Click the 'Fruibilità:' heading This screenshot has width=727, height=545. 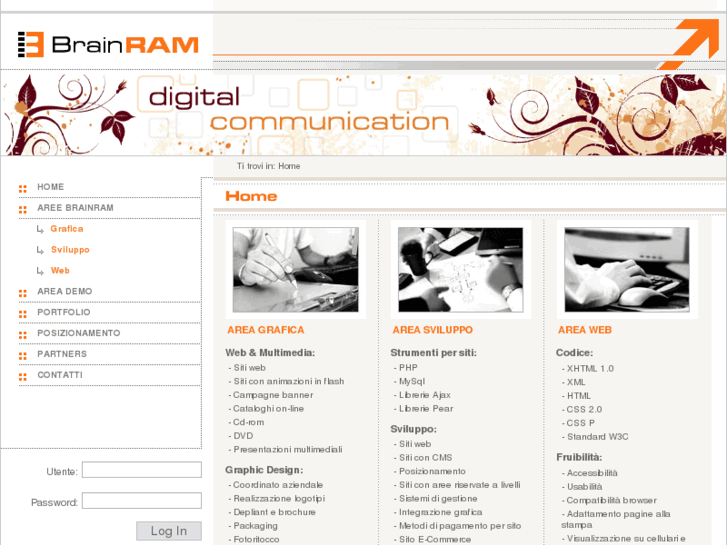coord(579,457)
